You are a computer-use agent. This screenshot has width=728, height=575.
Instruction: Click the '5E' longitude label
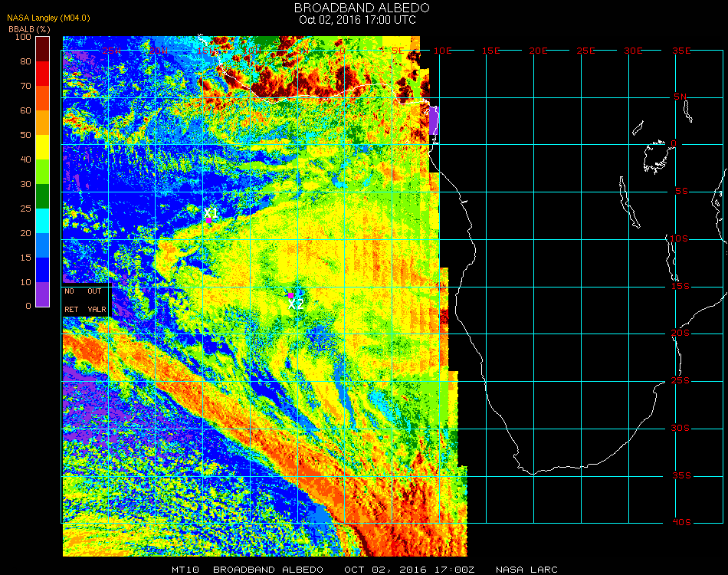(398, 51)
